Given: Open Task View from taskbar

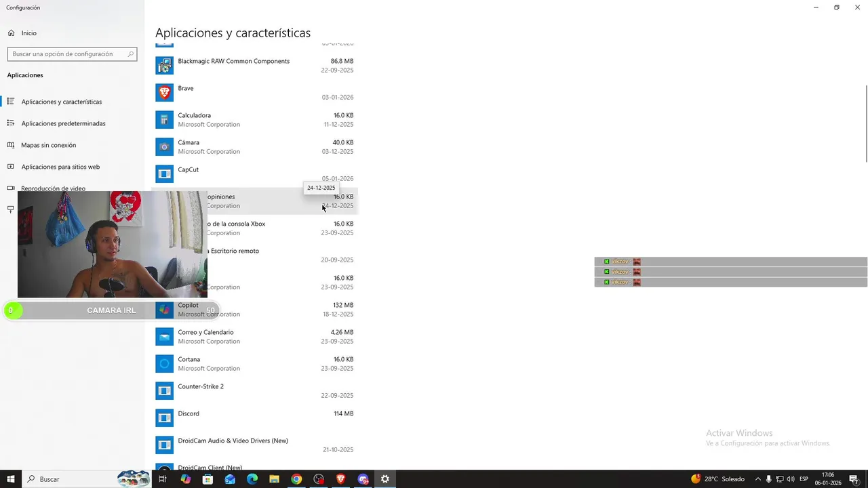Looking at the screenshot, I should click(x=163, y=479).
